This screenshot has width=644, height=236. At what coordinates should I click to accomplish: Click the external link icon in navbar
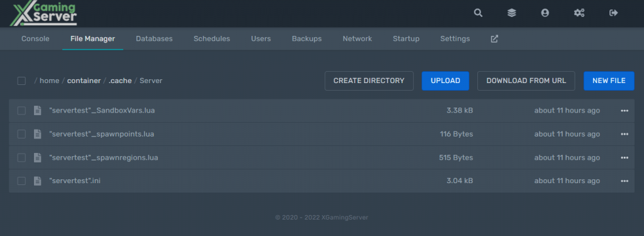click(x=494, y=38)
